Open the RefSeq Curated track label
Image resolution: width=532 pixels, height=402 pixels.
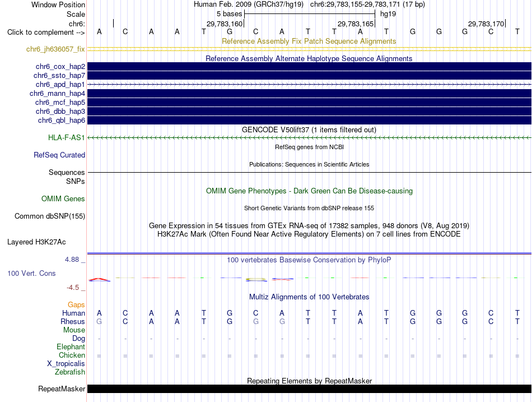coord(59,155)
